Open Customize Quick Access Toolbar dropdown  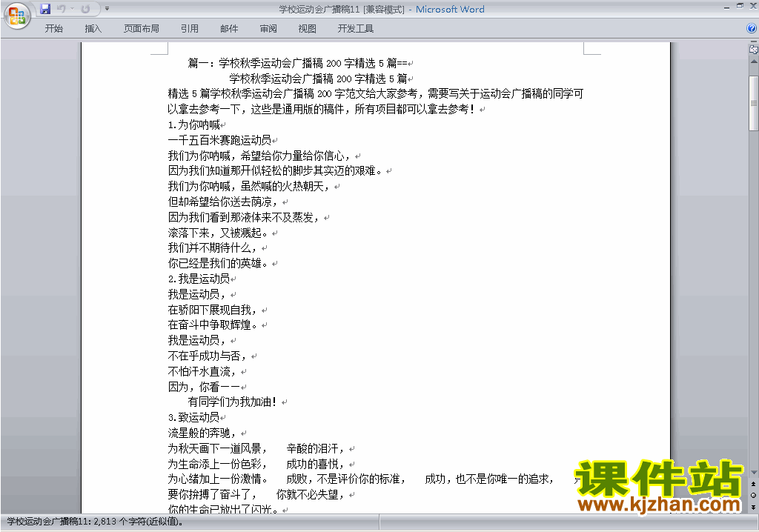107,9
